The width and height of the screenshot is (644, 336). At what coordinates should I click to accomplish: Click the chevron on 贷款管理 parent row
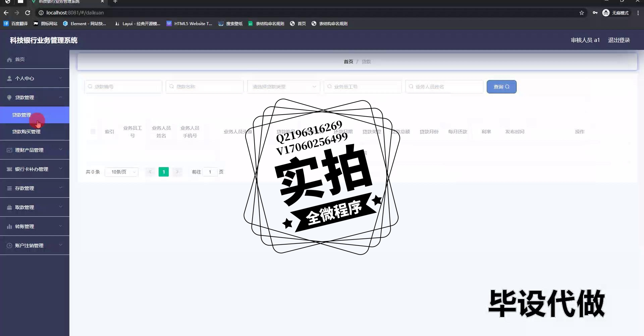[61, 97]
